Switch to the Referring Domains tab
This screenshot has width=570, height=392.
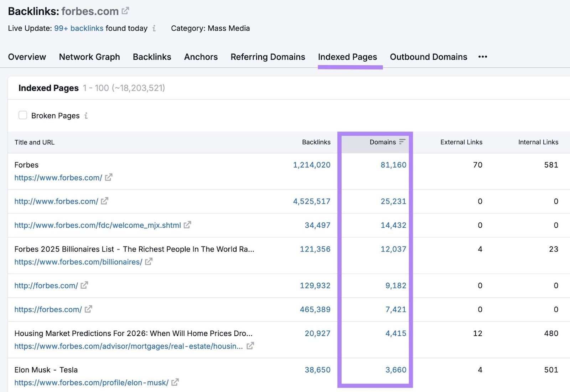tap(268, 57)
